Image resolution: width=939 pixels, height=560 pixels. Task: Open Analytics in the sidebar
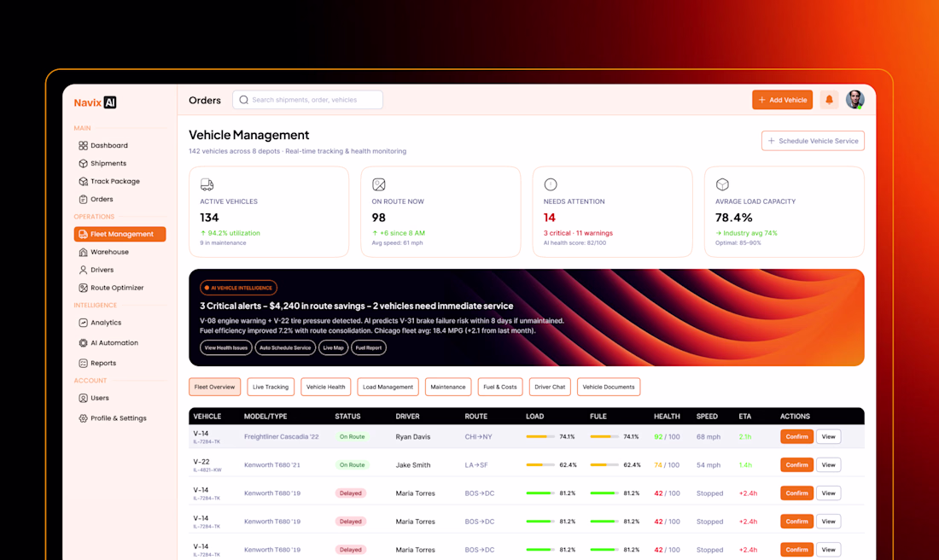100,323
